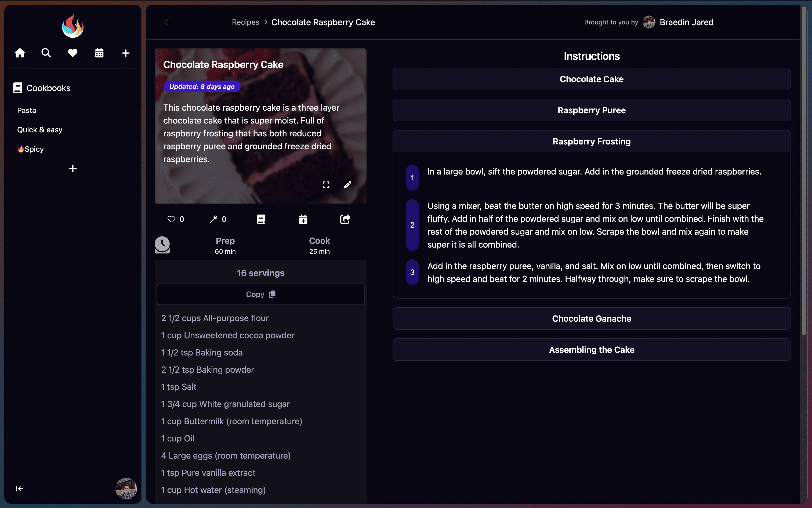812x508 pixels.
Task: Open the Quick & easy cookbook
Action: [40, 129]
